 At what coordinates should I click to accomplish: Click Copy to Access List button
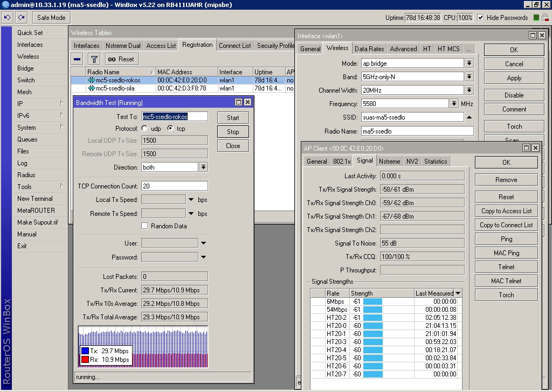(506, 211)
